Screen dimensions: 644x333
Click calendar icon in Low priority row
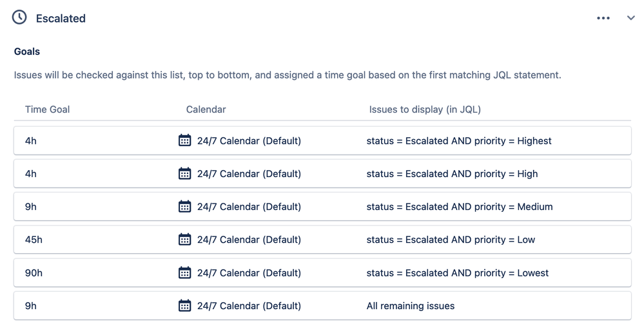tap(184, 240)
